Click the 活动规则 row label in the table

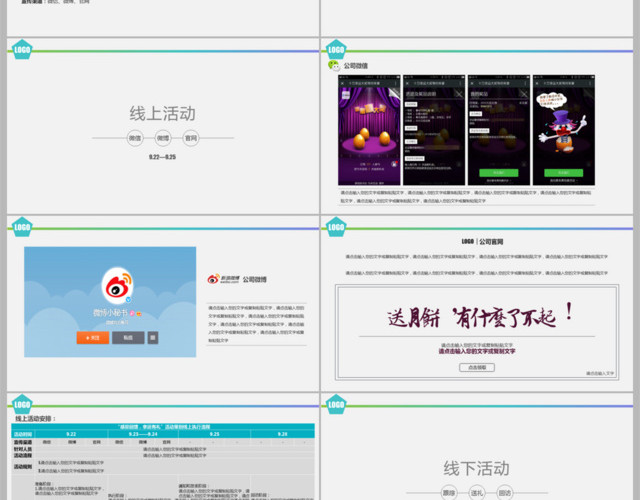(x=23, y=467)
